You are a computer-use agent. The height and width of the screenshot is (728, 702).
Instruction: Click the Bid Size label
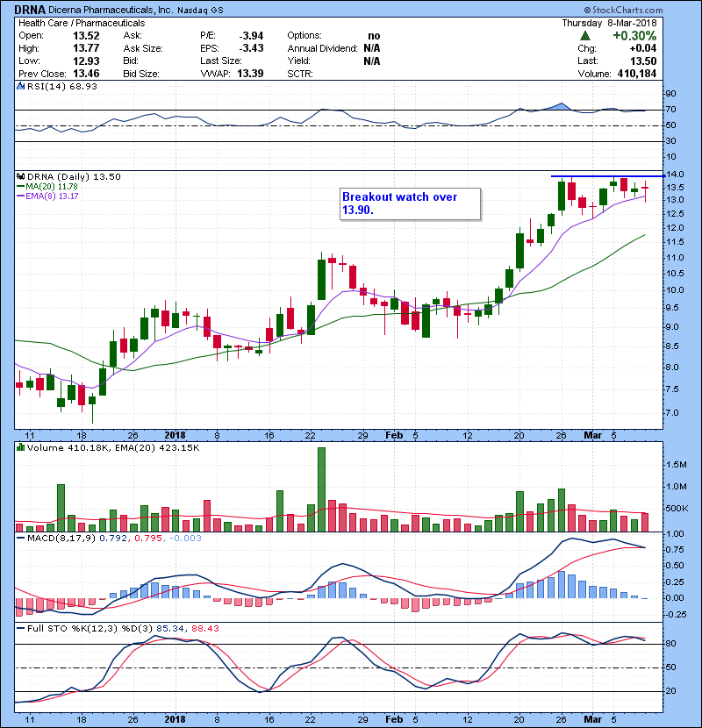(141, 74)
